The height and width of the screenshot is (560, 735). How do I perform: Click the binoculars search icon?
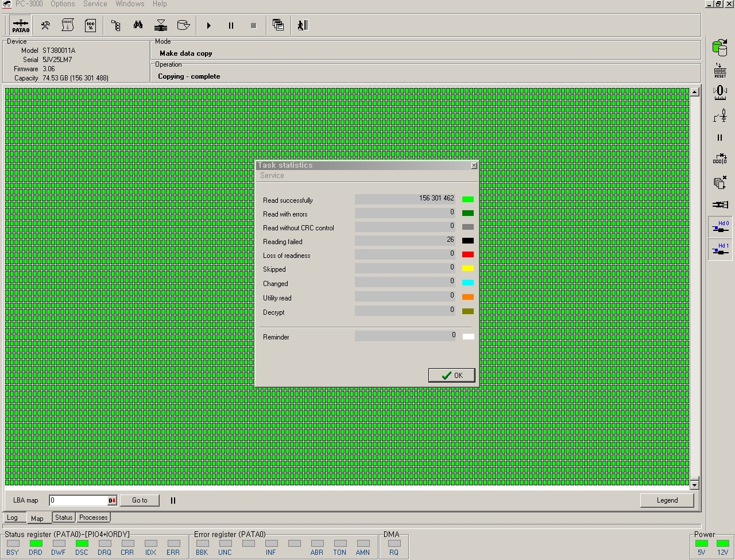click(138, 25)
